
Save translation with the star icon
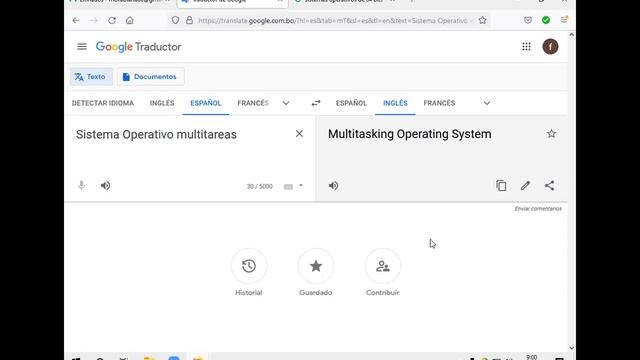551,133
